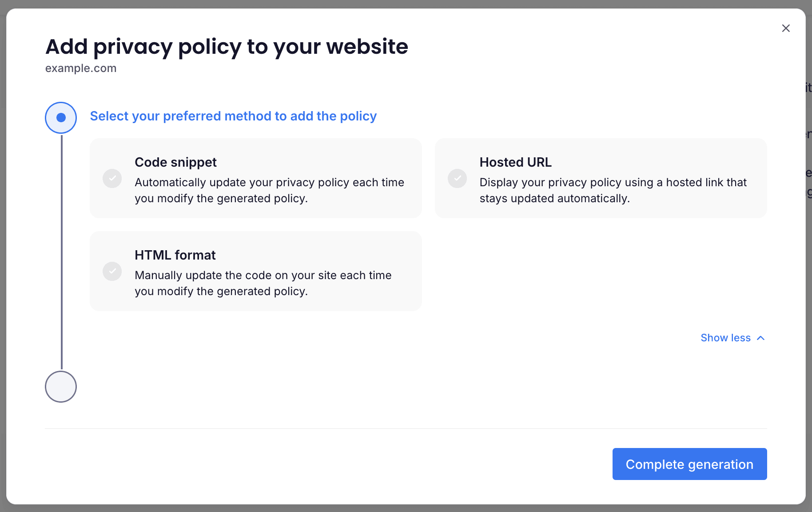The image size is (812, 512).
Task: Click 'Select your preferred method' step heading
Action: [x=233, y=116]
